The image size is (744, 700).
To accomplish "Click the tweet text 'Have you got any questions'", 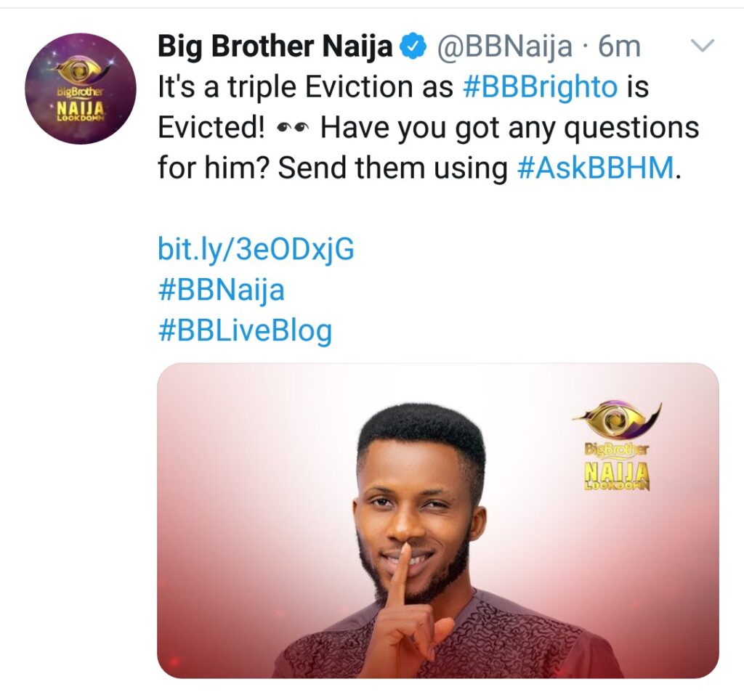I will tap(509, 128).
